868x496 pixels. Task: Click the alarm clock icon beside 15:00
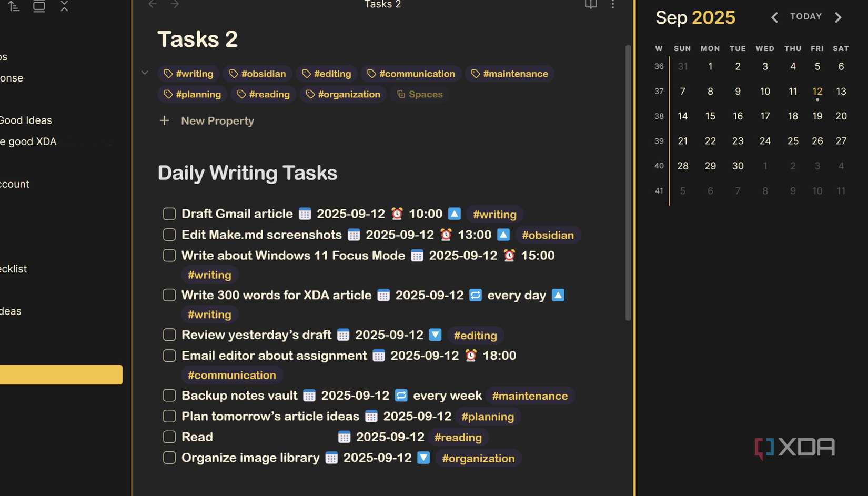click(x=509, y=256)
